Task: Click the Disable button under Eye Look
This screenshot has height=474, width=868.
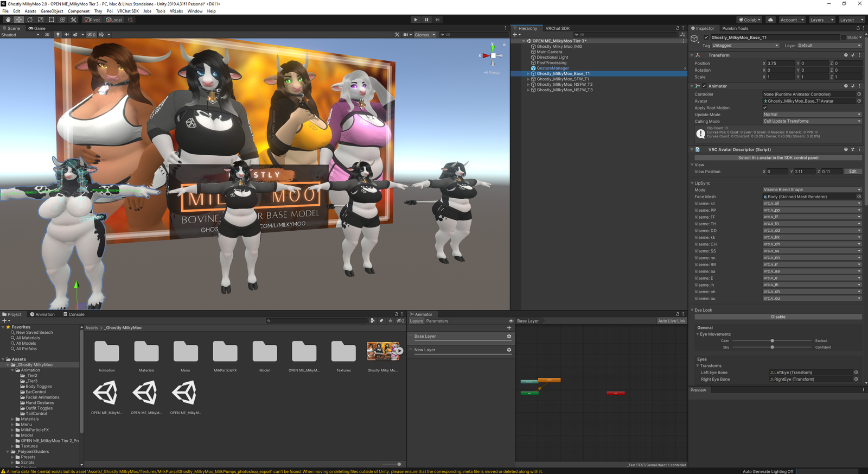Action: click(x=778, y=317)
